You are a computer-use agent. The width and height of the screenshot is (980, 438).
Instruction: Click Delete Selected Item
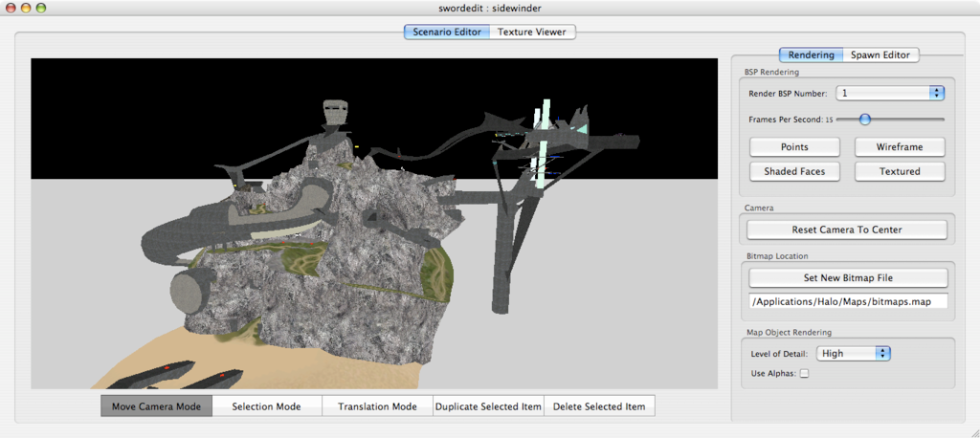600,406
